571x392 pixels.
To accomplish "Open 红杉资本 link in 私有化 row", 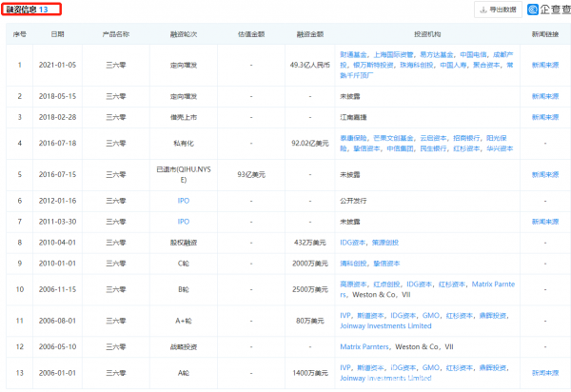I will pos(466,148).
